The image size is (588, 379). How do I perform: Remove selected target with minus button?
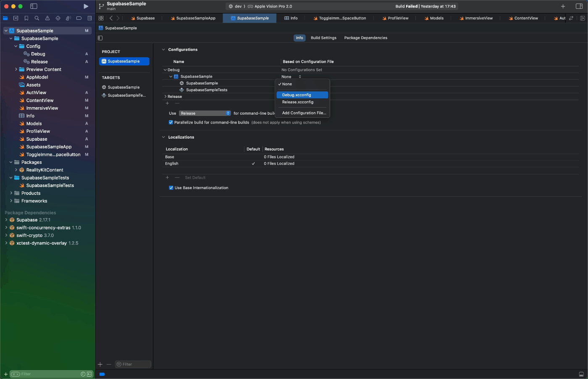(x=109, y=364)
